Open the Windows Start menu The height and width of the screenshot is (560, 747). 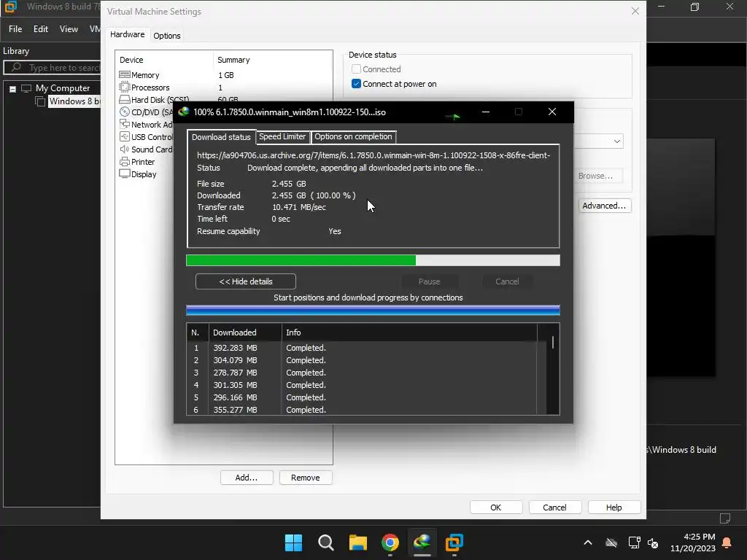(x=293, y=542)
